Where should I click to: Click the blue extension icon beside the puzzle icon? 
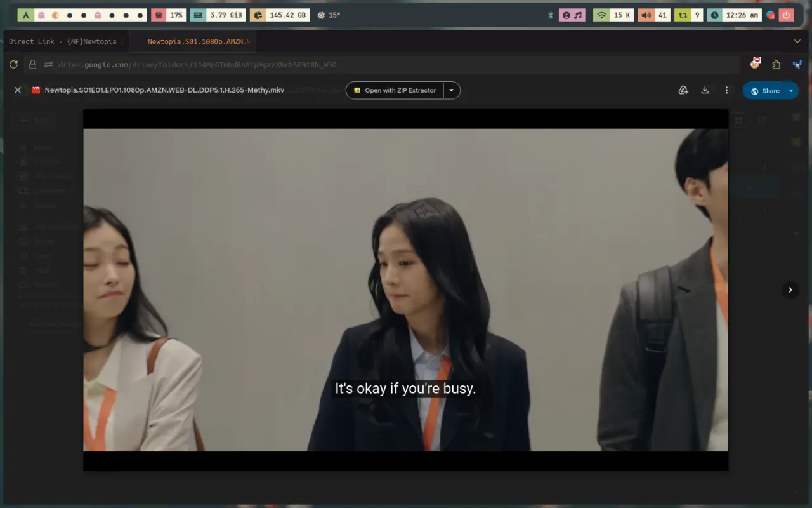[797, 64]
